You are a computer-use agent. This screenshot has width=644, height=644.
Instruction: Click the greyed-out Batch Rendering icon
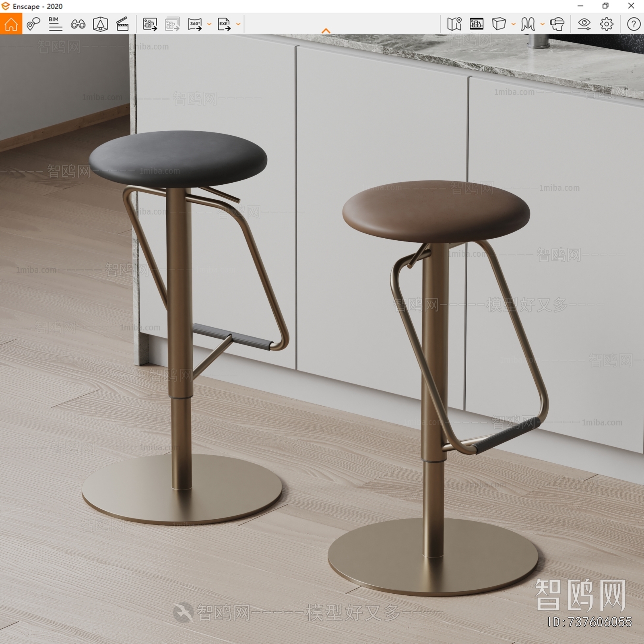(172, 24)
